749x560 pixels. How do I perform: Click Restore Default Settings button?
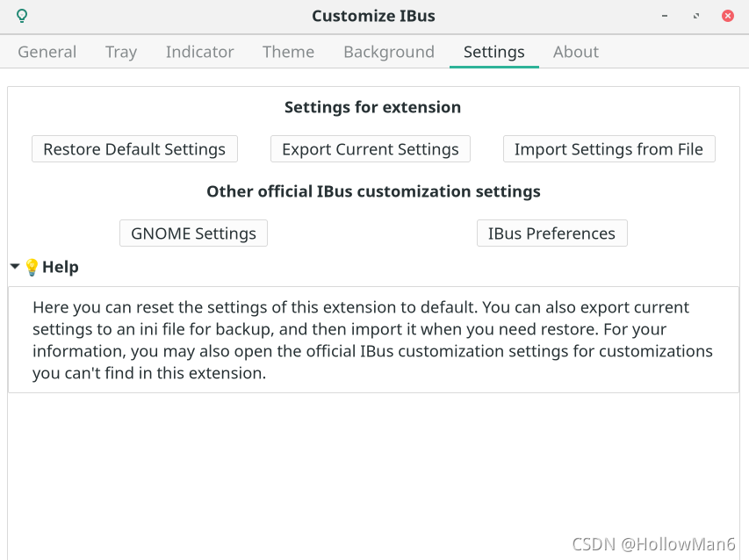pyautogui.click(x=134, y=149)
